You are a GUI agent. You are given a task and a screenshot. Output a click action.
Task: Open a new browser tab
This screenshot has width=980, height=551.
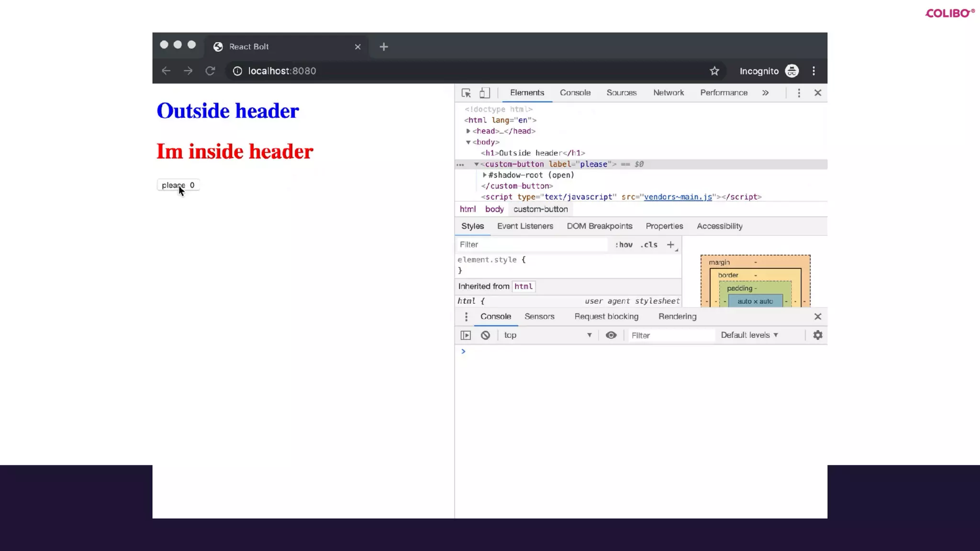(x=383, y=47)
